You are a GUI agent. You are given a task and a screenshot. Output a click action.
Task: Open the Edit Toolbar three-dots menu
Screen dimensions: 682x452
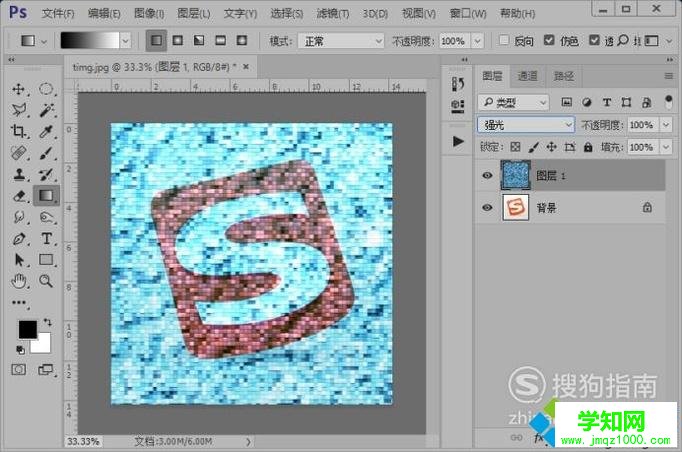coord(18,302)
